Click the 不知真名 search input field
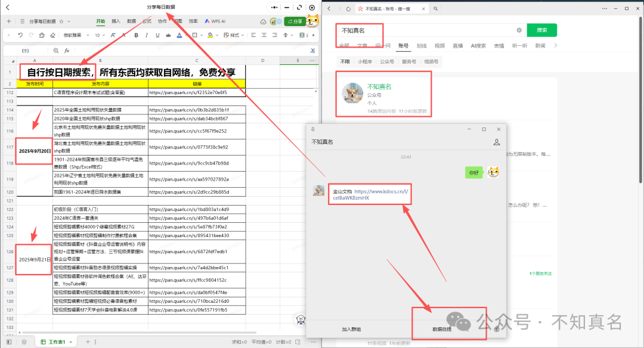644x348 pixels. 426,30
